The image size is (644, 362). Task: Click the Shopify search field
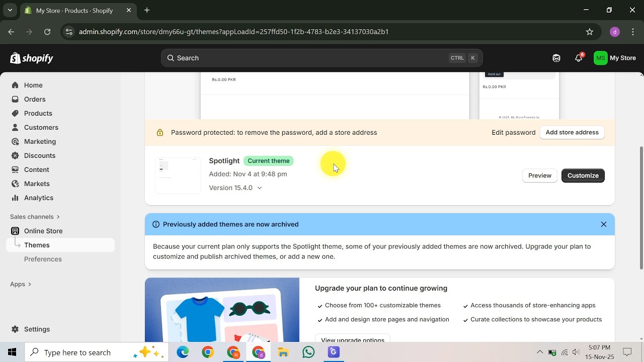(x=322, y=58)
